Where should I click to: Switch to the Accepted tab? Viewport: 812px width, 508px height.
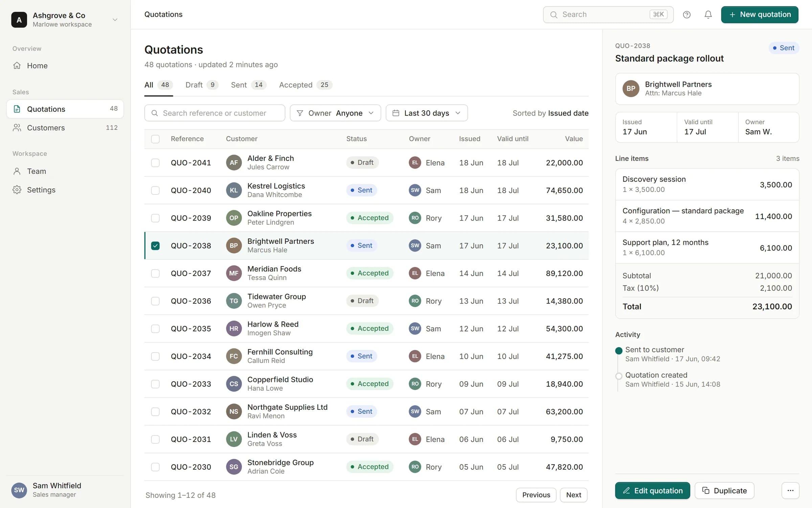pos(306,85)
